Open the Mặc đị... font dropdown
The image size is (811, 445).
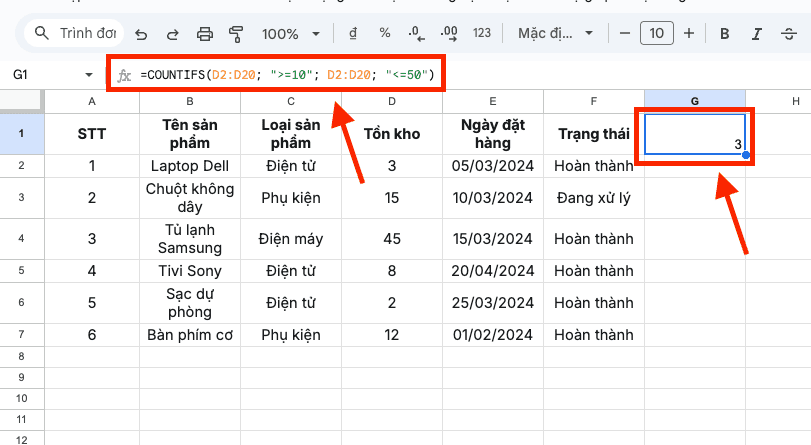click(555, 34)
